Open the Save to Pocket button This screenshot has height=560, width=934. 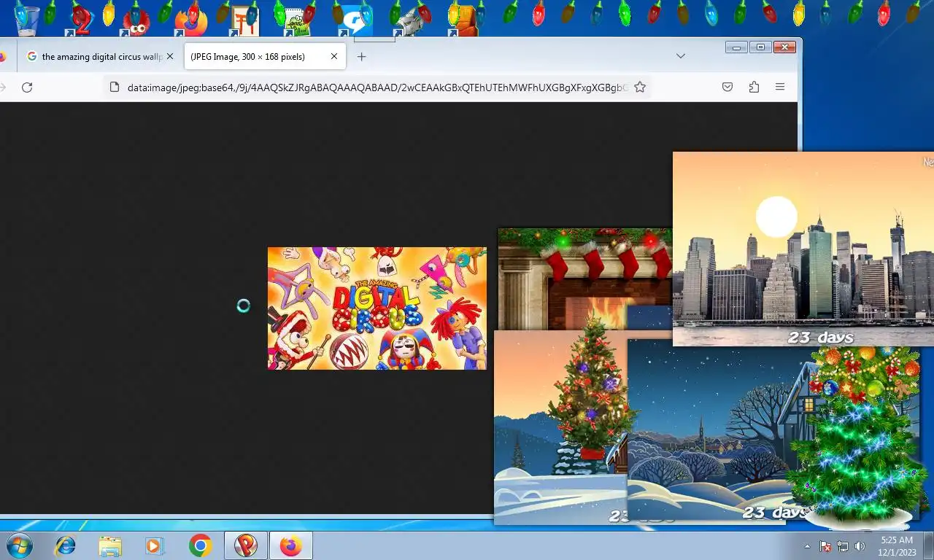(727, 87)
